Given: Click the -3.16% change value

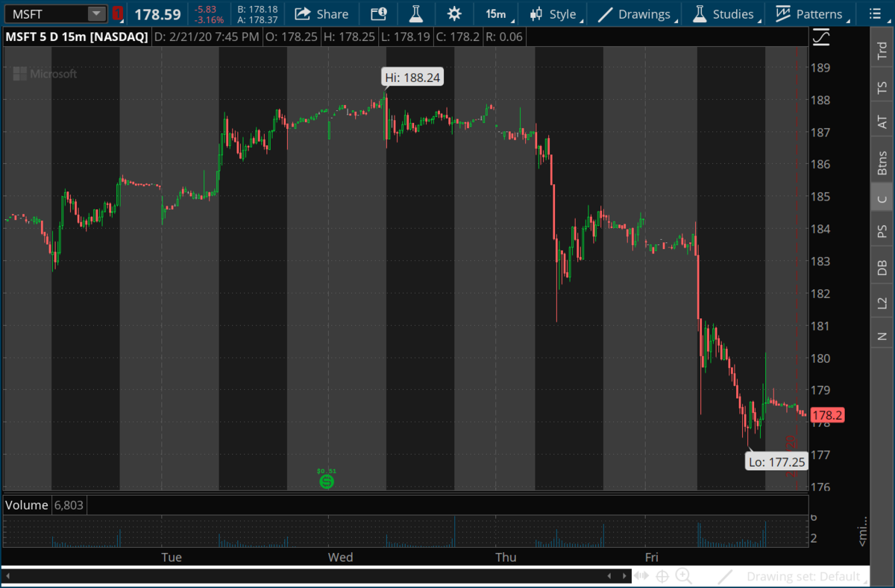Looking at the screenshot, I should click(x=209, y=20).
